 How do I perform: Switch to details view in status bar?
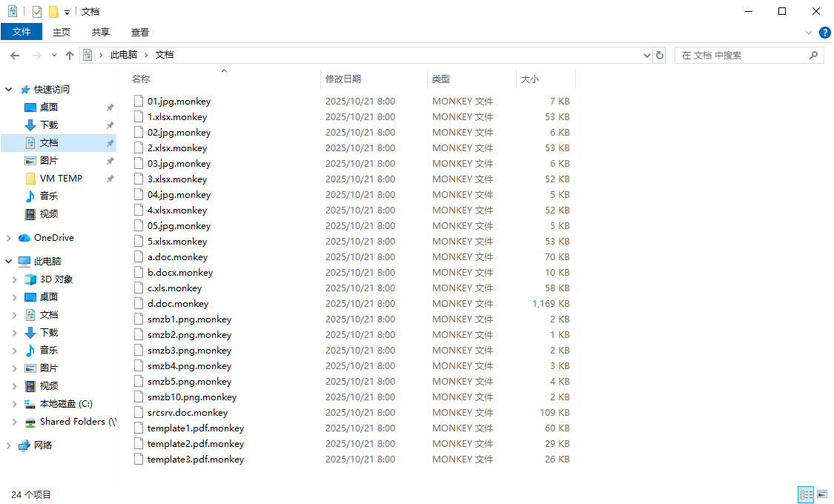(x=806, y=494)
